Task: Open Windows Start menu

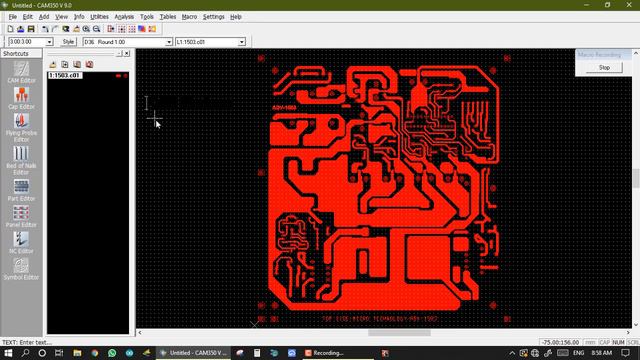Action: pyautogui.click(x=8, y=353)
